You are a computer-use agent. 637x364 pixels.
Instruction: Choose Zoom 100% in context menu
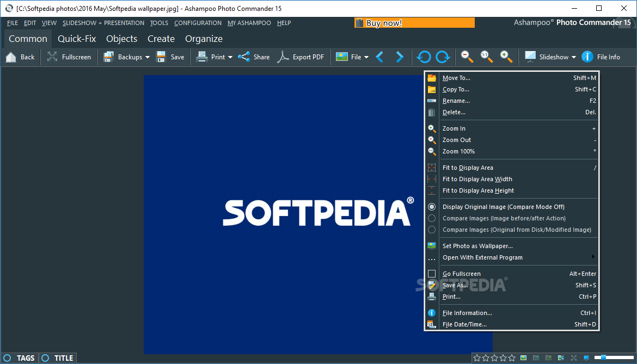[511, 151]
